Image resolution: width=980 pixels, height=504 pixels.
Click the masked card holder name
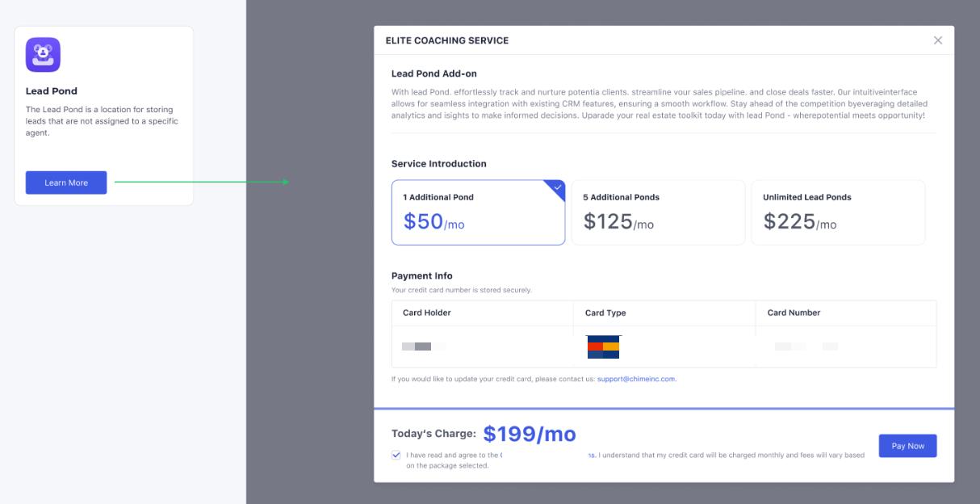(417, 346)
